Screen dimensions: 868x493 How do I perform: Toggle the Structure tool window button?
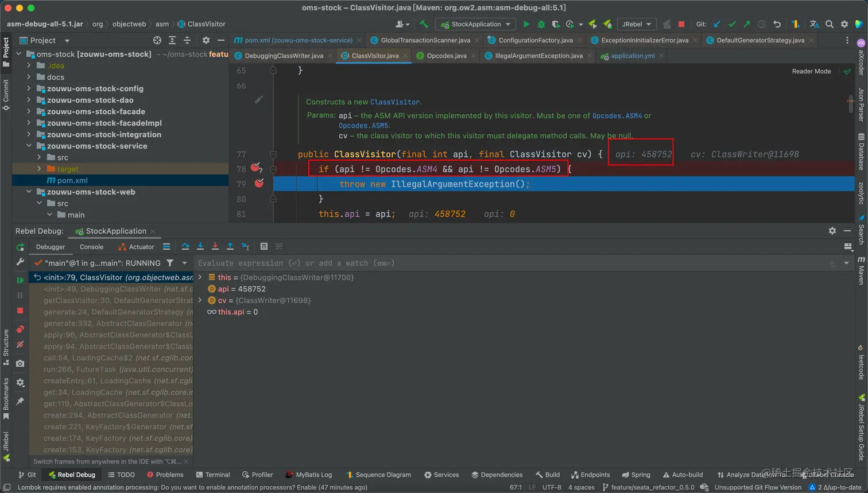6,347
